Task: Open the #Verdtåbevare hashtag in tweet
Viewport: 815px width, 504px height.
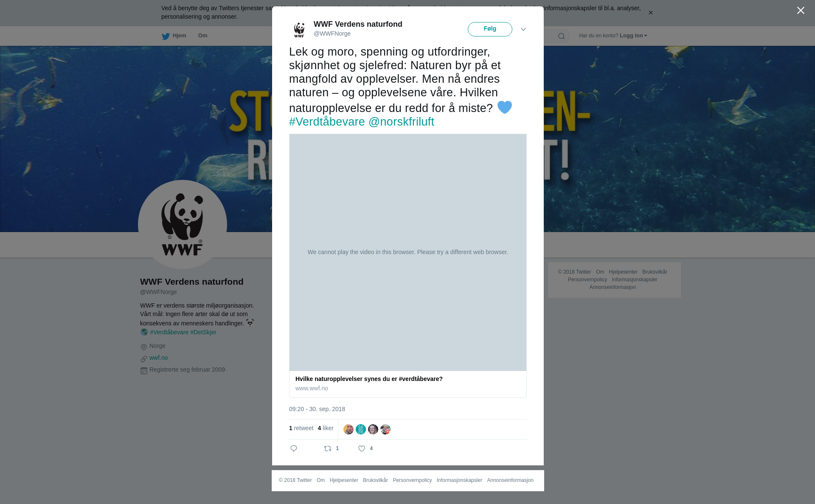Action: point(327,122)
